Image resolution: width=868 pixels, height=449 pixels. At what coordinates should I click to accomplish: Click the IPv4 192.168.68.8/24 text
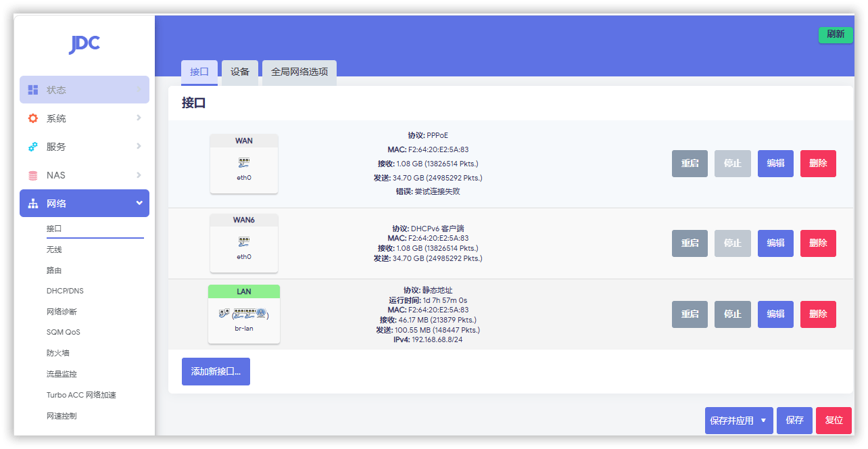click(428, 339)
